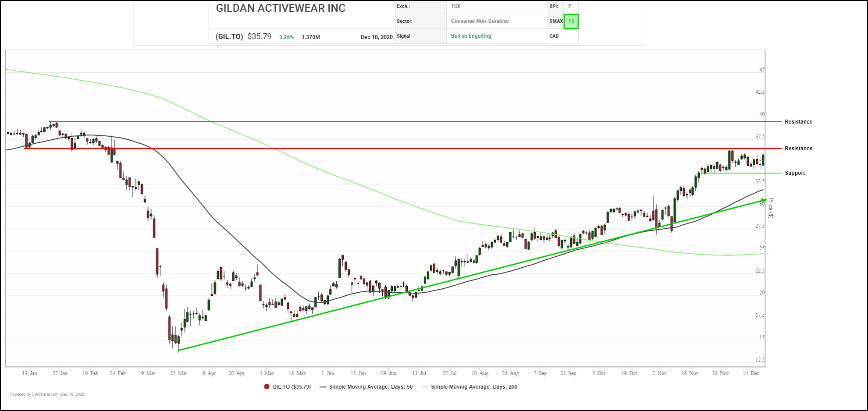Click the green SMAX score box showing 10
The width and height of the screenshot is (868, 411).
click(571, 21)
